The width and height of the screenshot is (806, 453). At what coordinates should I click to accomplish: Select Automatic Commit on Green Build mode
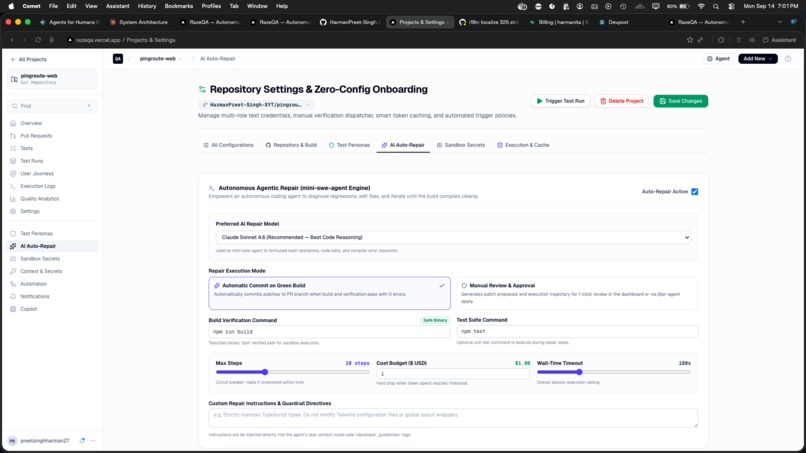point(329,293)
